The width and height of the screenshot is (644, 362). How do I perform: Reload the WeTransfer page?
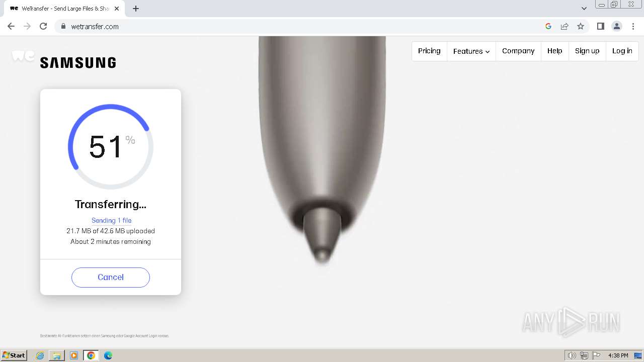pos(43,26)
